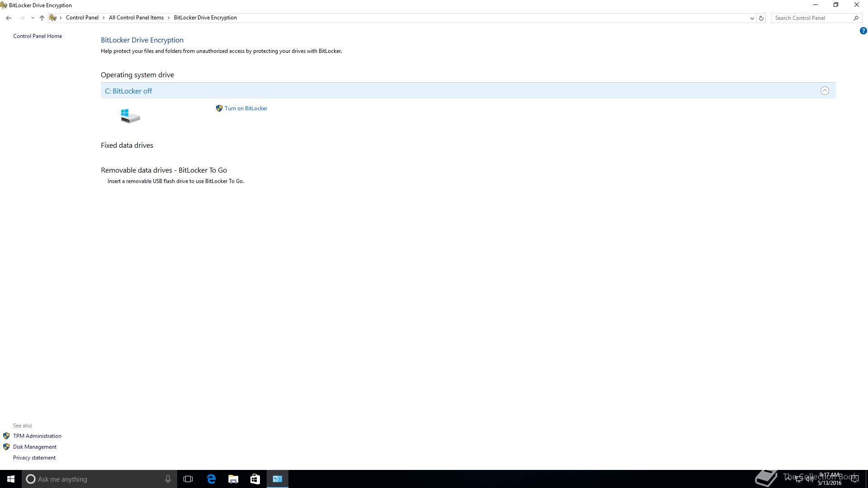Open the address bar history dropdown
The height and width of the screenshot is (488, 868).
[752, 18]
